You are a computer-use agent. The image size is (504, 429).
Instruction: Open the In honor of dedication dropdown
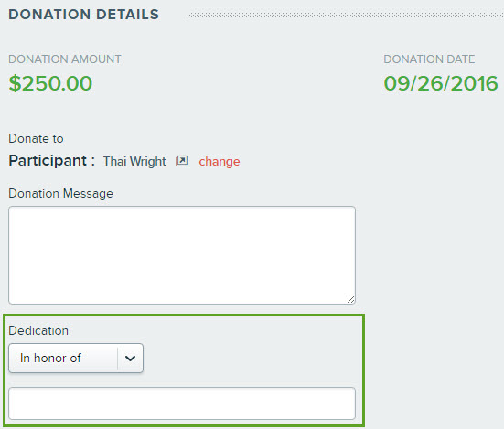(x=76, y=358)
